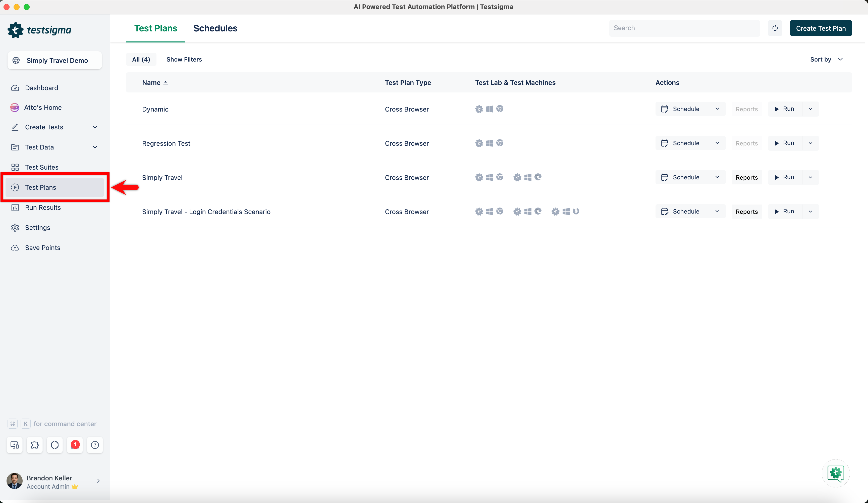Expand the Create Tests menu
Viewport: 868px width, 503px height.
click(x=95, y=127)
